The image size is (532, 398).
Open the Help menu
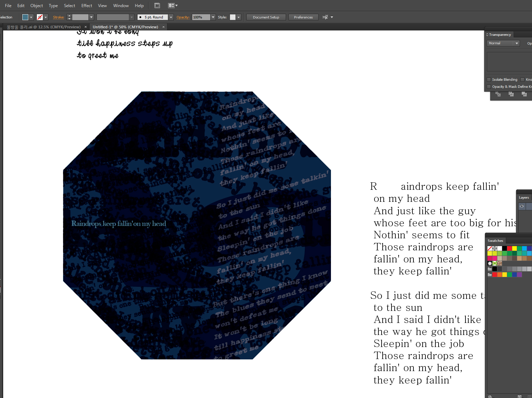coord(139,5)
